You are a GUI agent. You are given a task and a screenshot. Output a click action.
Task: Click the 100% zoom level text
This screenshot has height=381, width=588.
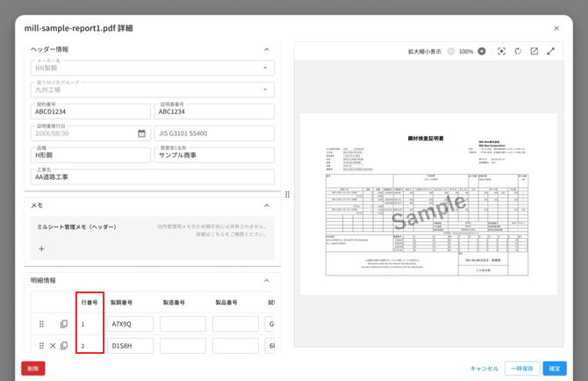click(466, 52)
